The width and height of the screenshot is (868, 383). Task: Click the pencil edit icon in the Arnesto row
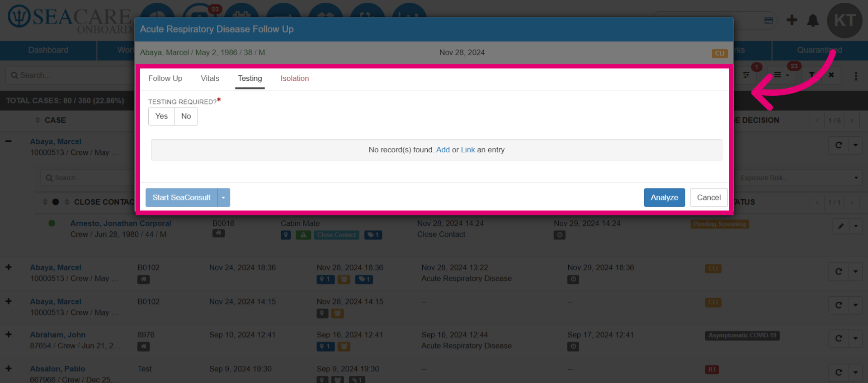click(x=841, y=226)
